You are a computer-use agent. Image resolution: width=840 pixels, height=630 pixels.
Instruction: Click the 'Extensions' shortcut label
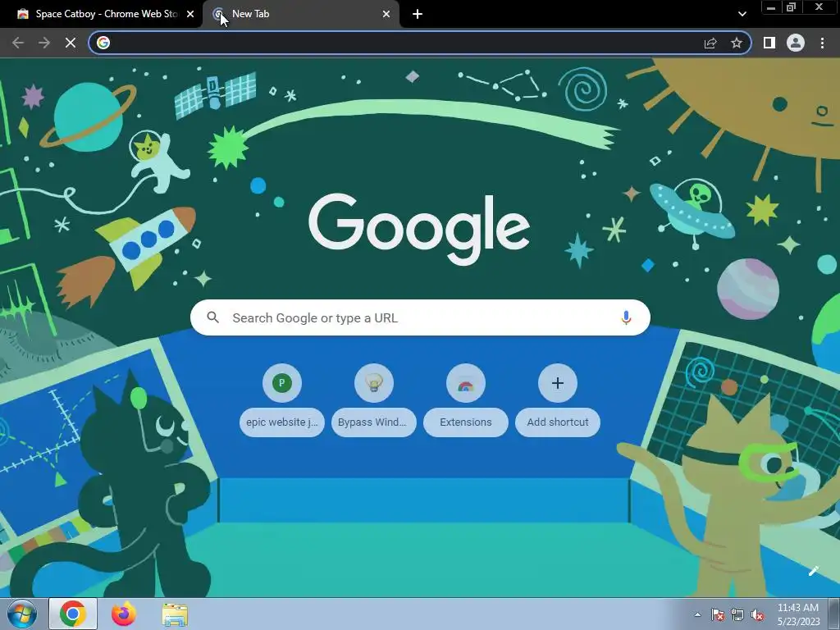(466, 422)
